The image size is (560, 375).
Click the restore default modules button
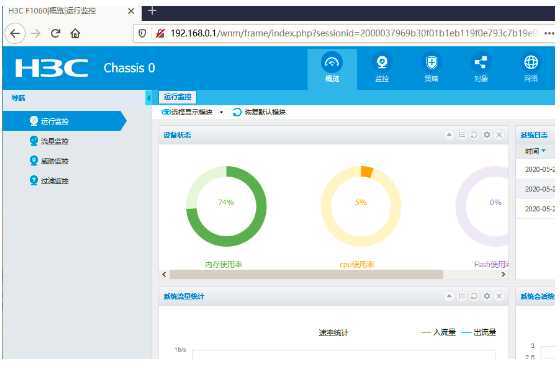(x=259, y=112)
